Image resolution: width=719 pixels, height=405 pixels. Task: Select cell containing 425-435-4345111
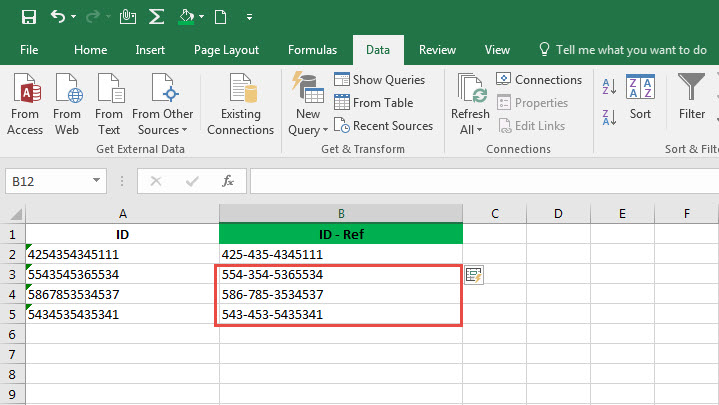[341, 254]
